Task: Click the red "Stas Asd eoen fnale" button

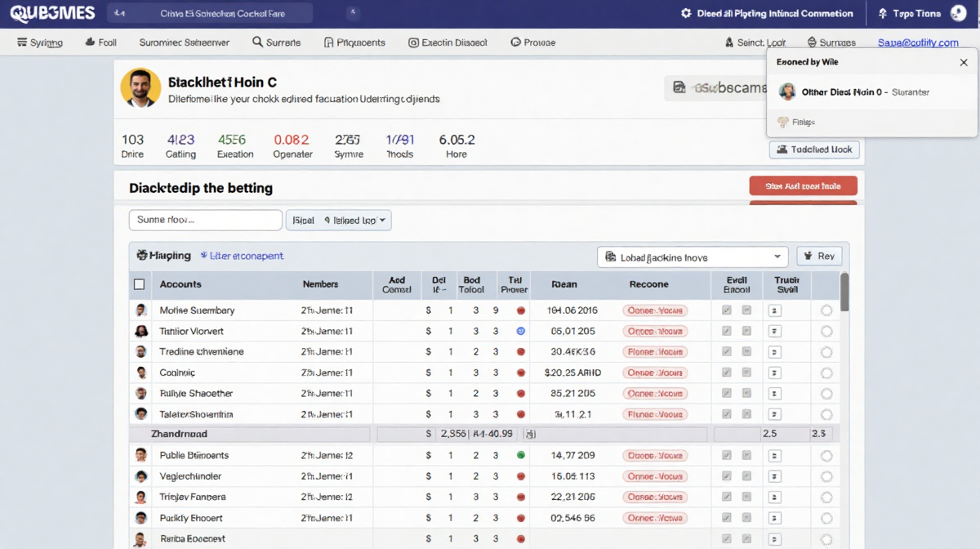Action: [x=803, y=185]
